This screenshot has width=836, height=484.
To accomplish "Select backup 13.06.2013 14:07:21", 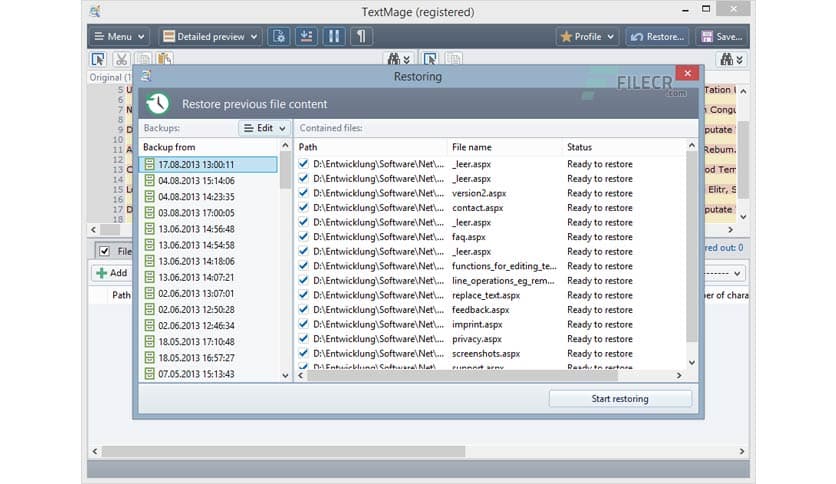I will 208,277.
